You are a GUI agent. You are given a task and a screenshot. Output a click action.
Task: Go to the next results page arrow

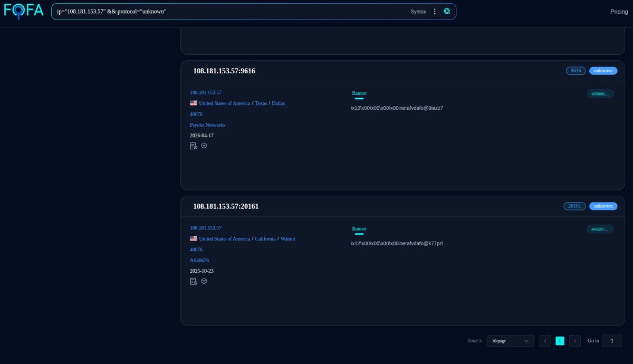point(575,341)
